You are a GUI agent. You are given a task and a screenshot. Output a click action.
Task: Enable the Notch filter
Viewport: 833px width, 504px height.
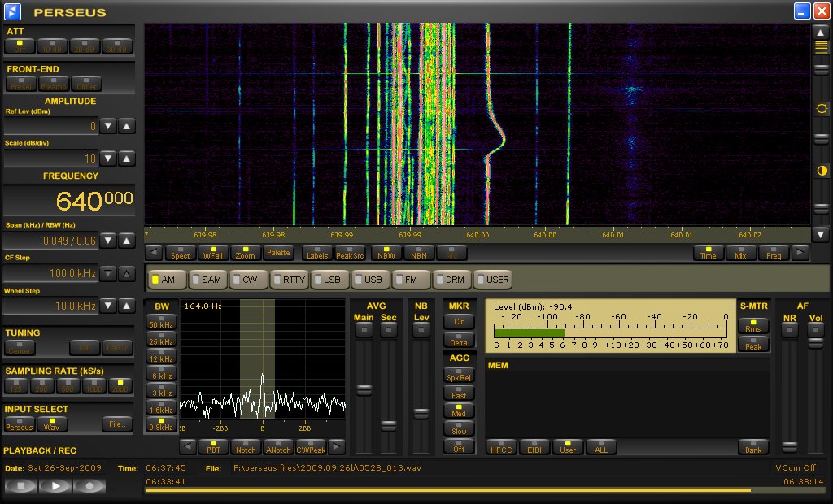[246, 446]
